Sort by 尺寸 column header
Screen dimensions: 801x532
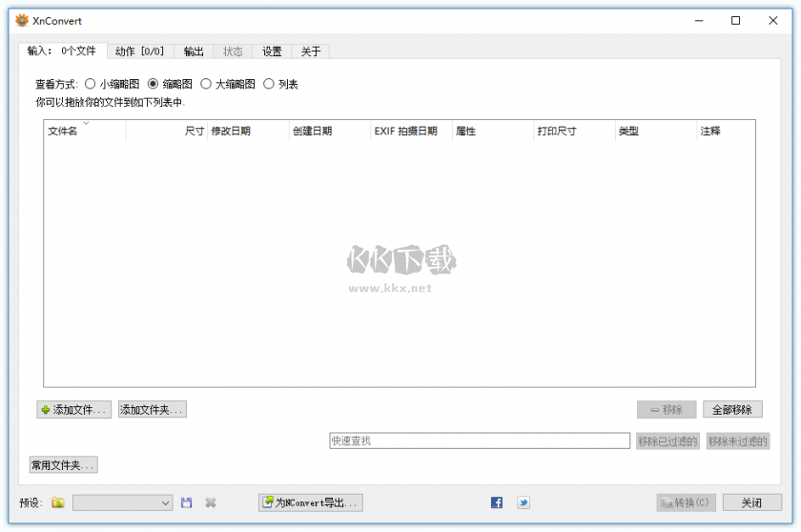[x=167, y=131]
